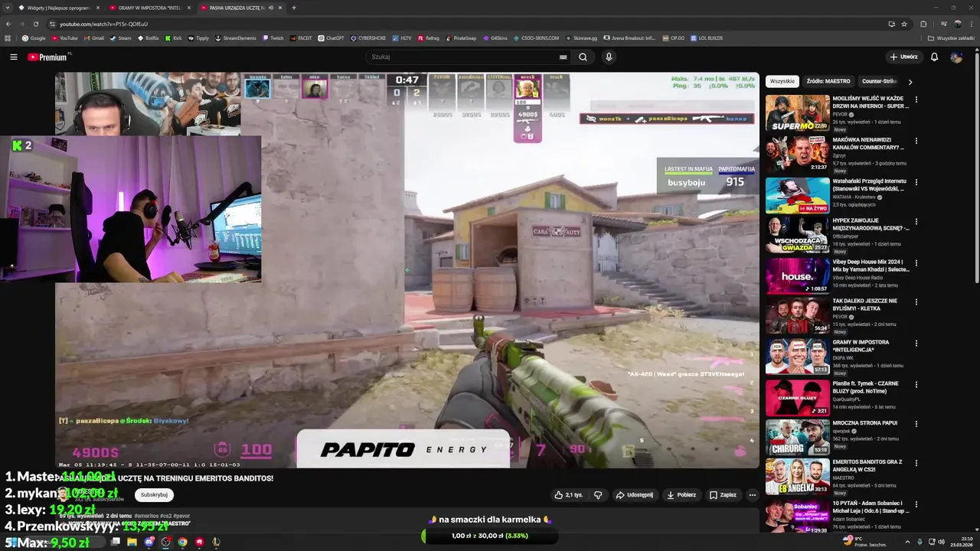Open the StreamElements bookmark
Viewport: 980px width, 551px height.
point(236,37)
